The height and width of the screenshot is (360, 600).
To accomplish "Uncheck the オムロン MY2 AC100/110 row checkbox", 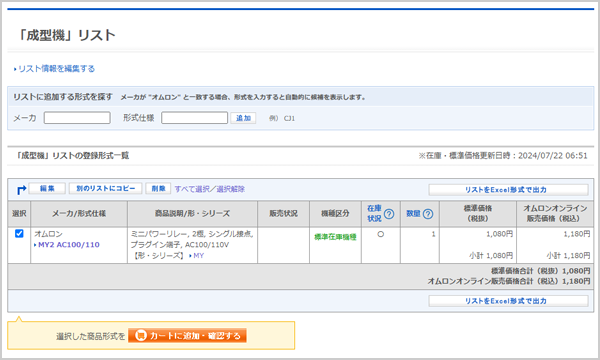I will [x=19, y=233].
